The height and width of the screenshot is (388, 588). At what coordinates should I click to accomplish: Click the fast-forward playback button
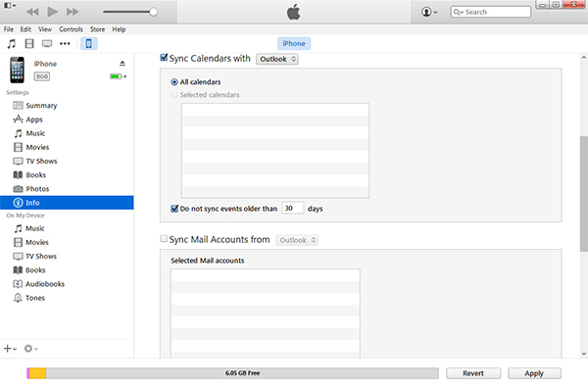pos(73,12)
